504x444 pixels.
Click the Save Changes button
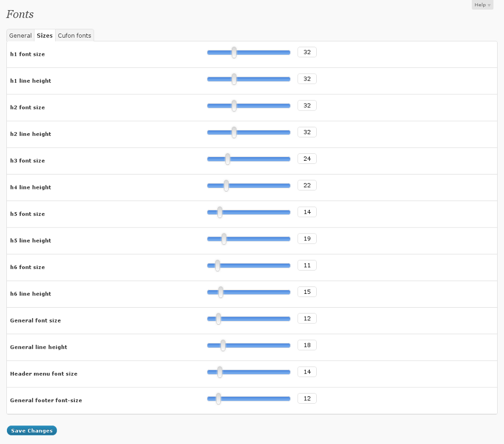[32, 431]
